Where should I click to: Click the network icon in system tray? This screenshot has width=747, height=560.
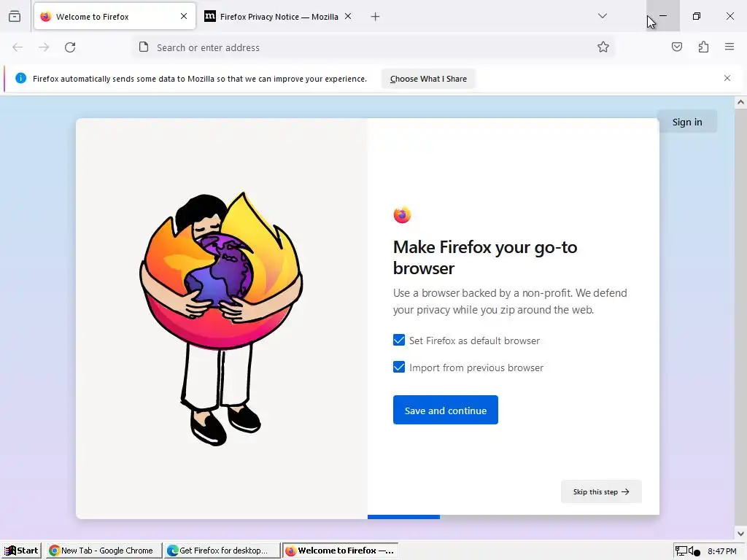tap(681, 551)
